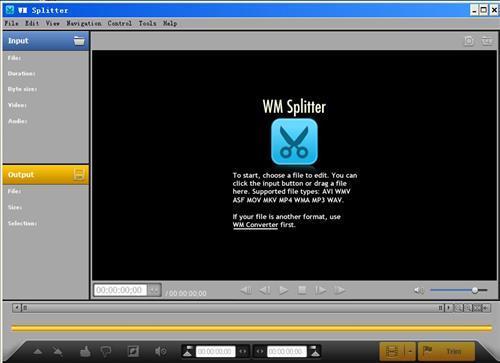Click the current time position field
The height and width of the screenshot is (363, 500).
tap(120, 290)
